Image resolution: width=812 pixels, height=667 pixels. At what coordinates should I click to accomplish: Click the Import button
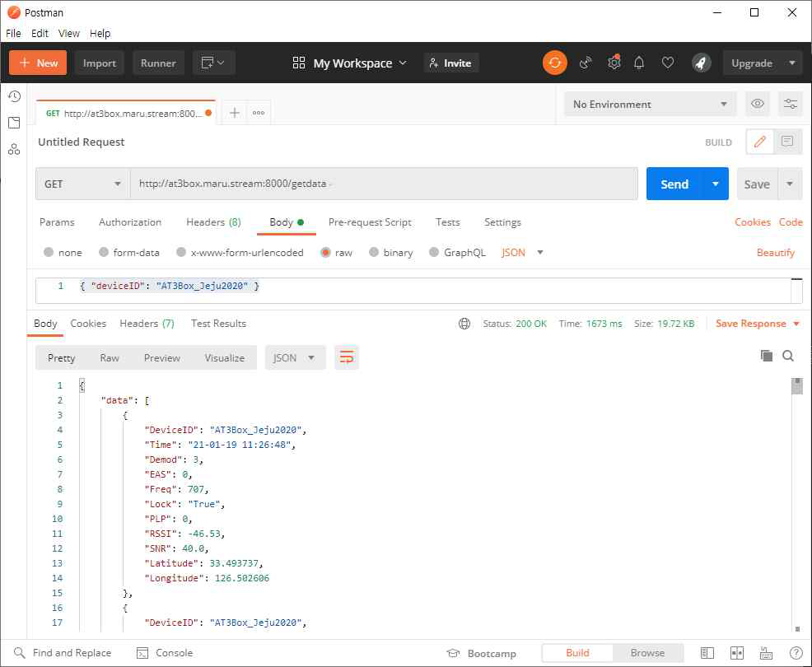(100, 63)
